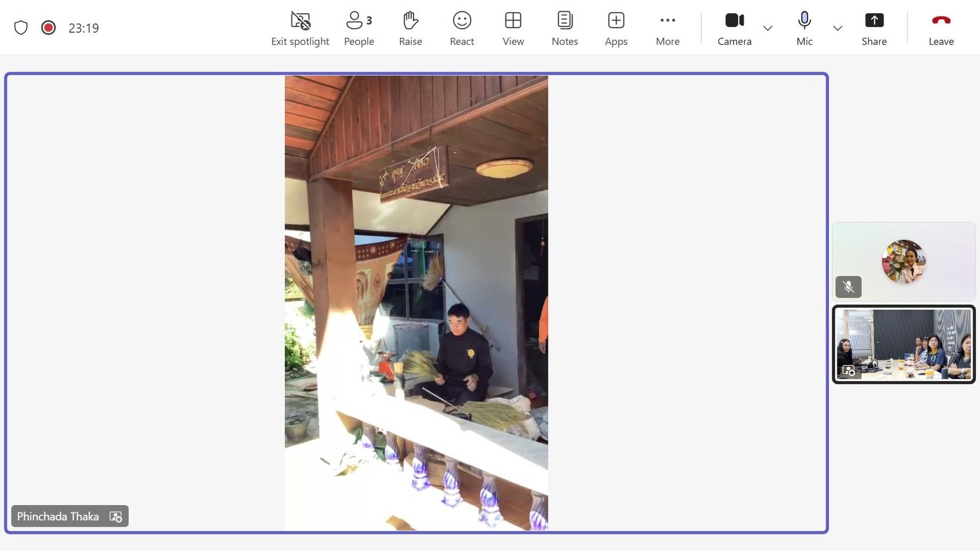Open the Apps panel
The width and height of the screenshot is (980, 551).
coord(616,28)
